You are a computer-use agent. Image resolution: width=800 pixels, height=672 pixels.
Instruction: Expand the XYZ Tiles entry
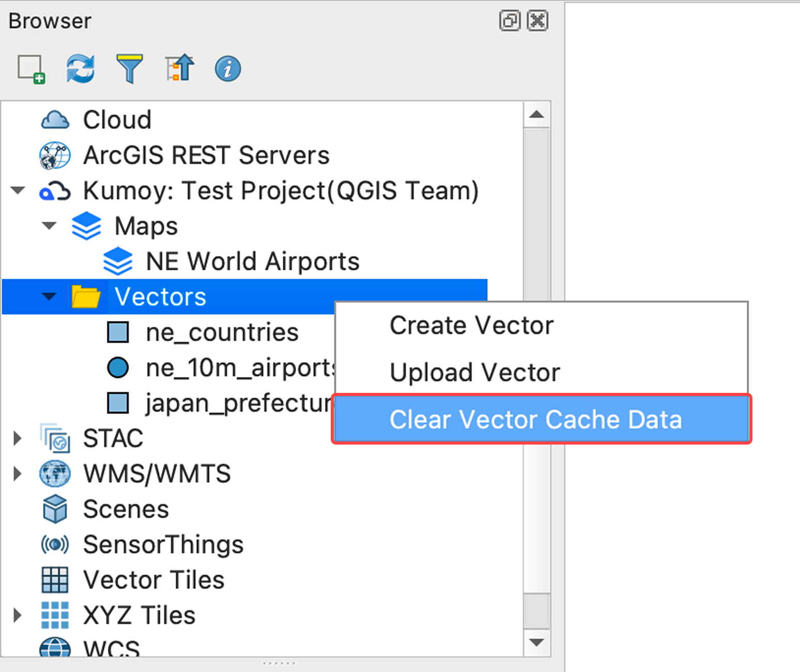click(x=18, y=615)
